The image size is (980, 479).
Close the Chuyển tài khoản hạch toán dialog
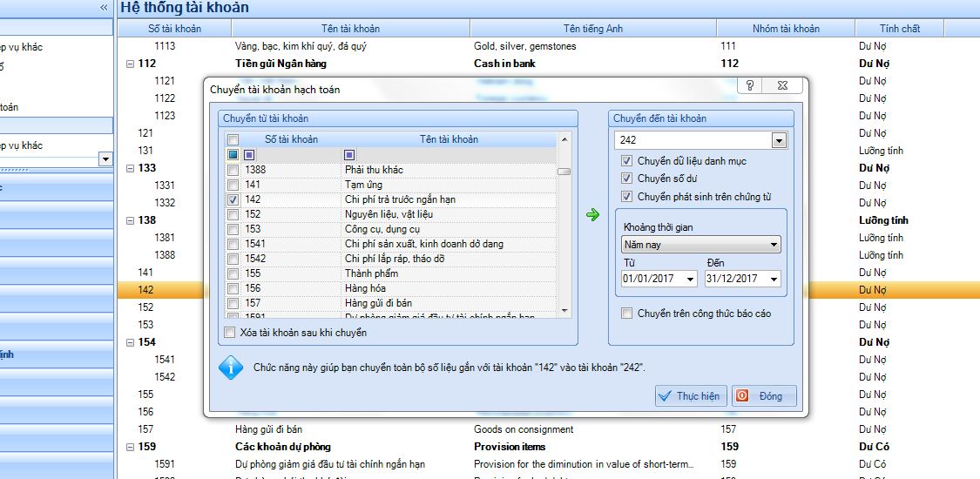782,85
